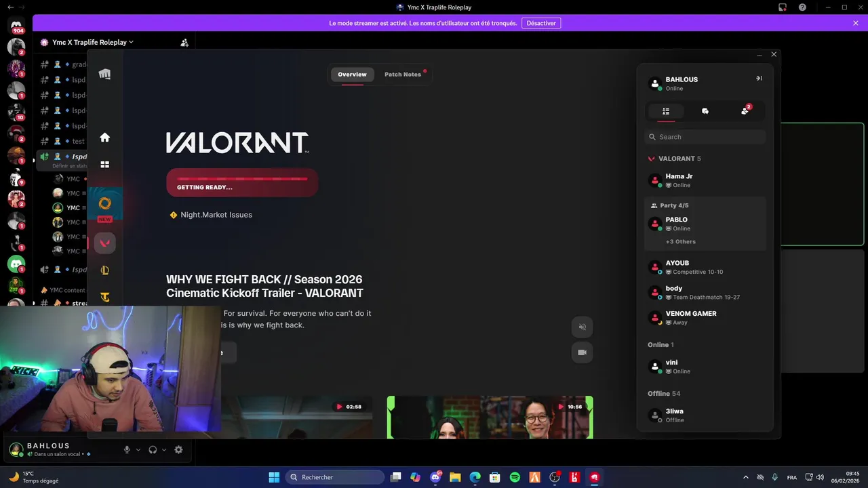868x488 pixels.
Task: Collapse the Riot friends social panel
Action: (x=759, y=78)
